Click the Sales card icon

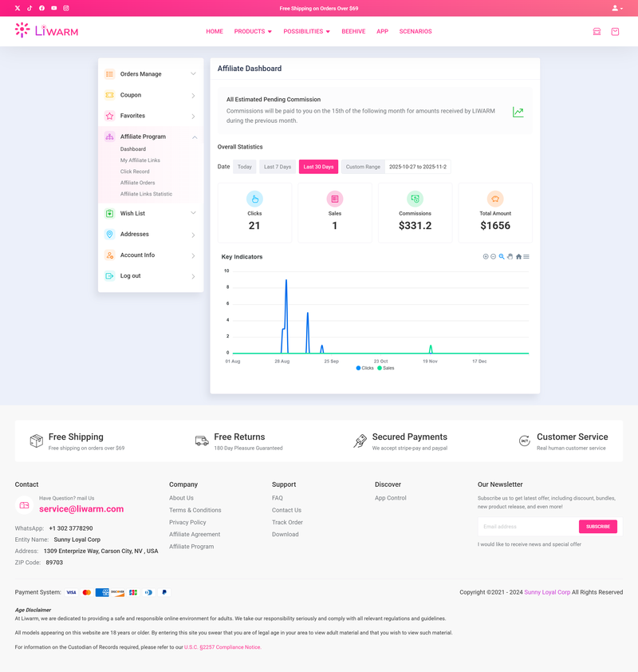point(335,199)
